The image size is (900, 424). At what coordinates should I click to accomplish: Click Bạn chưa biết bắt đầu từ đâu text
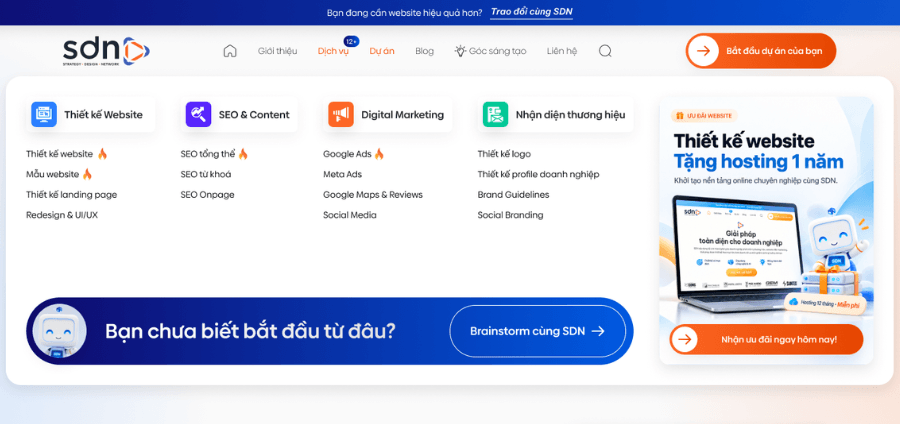point(250,331)
